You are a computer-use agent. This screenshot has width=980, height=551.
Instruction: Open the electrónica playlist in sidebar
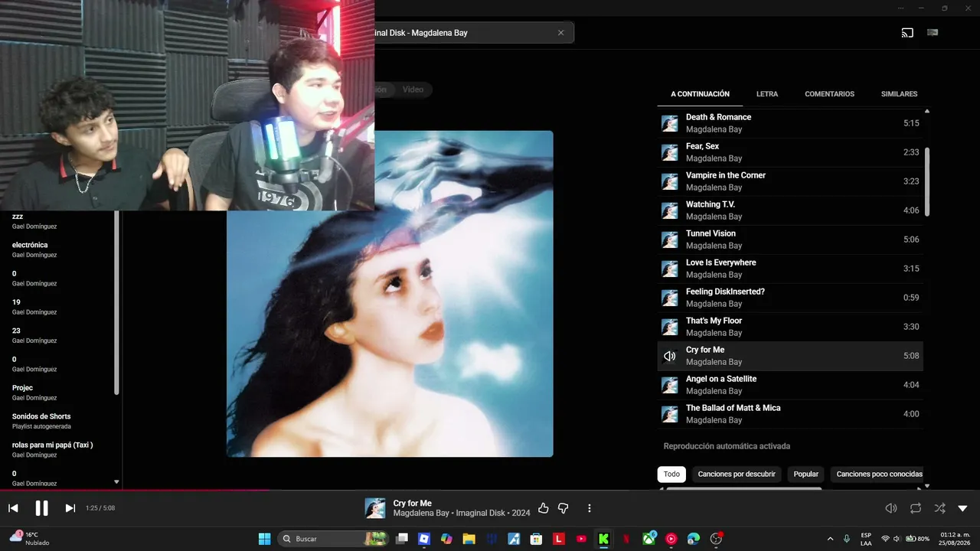[x=30, y=245]
